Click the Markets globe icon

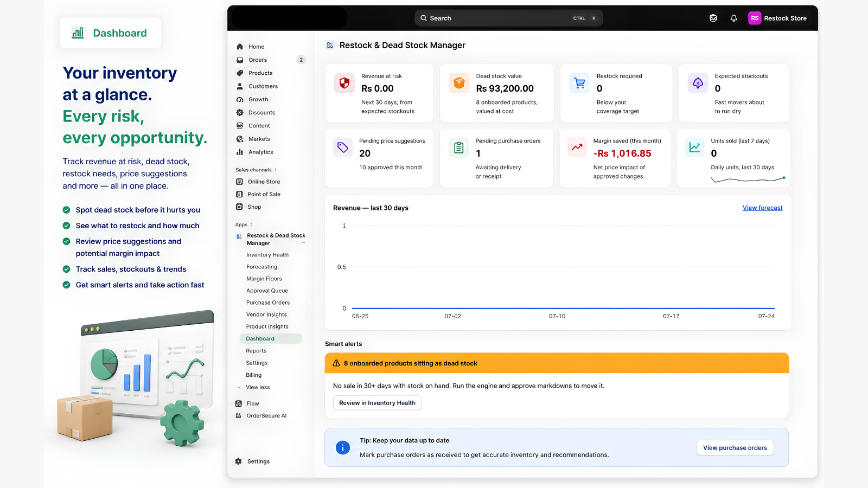tap(240, 139)
